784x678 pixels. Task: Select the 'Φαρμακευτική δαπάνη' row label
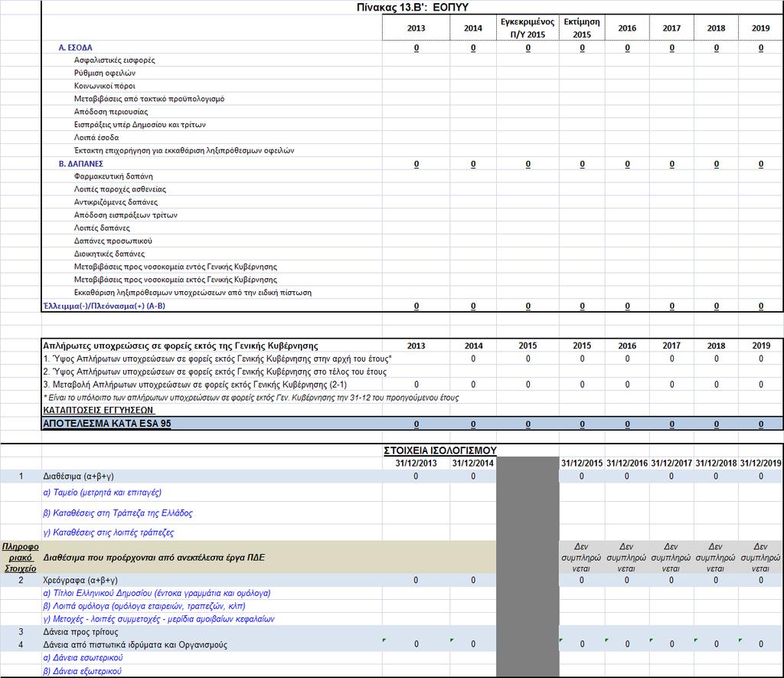click(x=113, y=176)
